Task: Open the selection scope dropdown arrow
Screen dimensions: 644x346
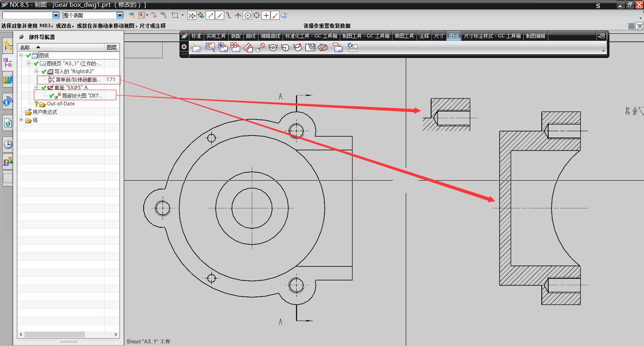Action: [x=120, y=15]
